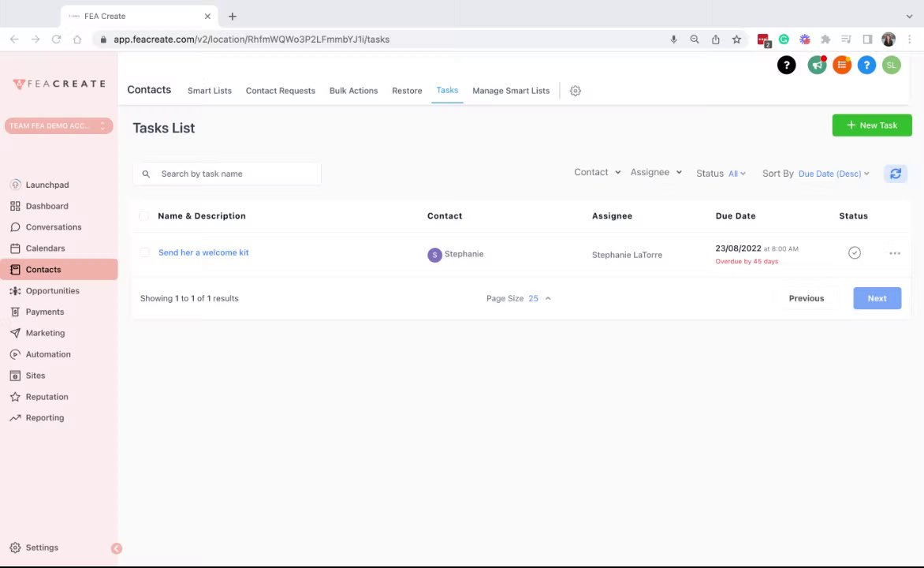This screenshot has width=924, height=568.
Task: Click the New Task button
Action: click(871, 125)
